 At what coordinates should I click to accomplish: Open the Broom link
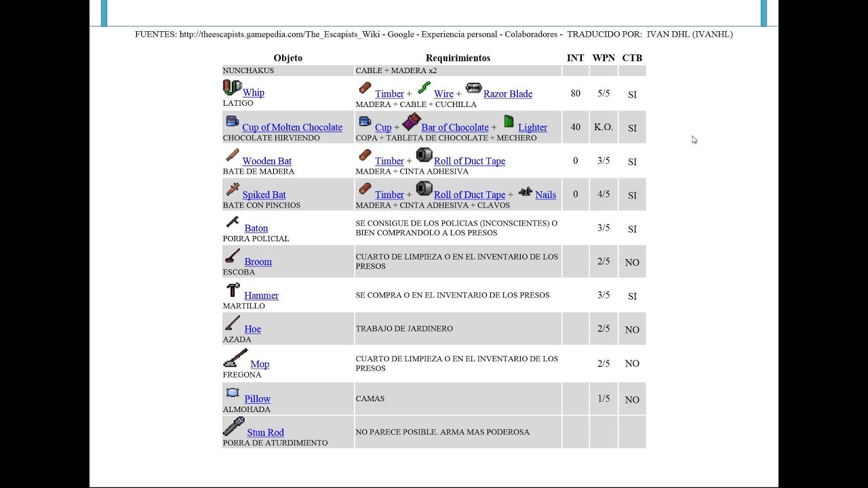[258, 262]
